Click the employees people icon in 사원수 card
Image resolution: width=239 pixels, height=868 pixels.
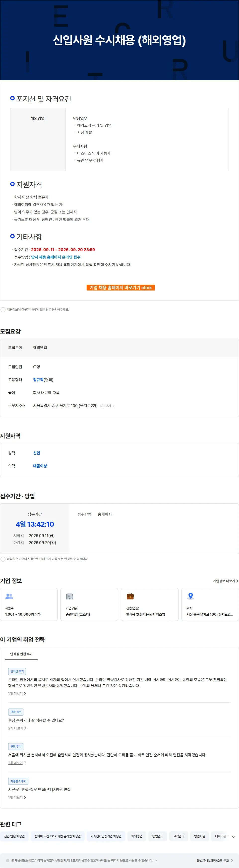(x=9, y=596)
